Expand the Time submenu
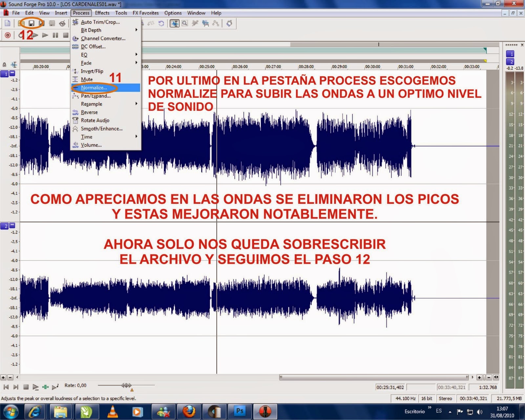 click(x=106, y=137)
